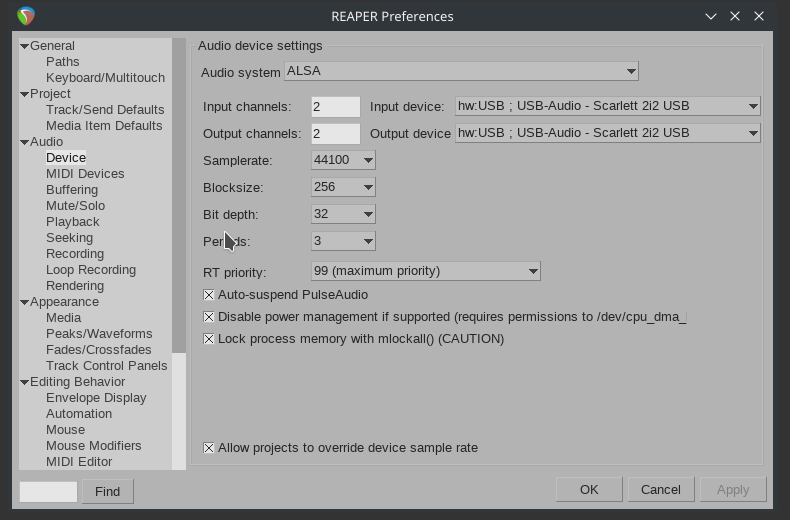Collapse the Editing Behavior tree section
Screen dimensions: 790x520
(24, 382)
